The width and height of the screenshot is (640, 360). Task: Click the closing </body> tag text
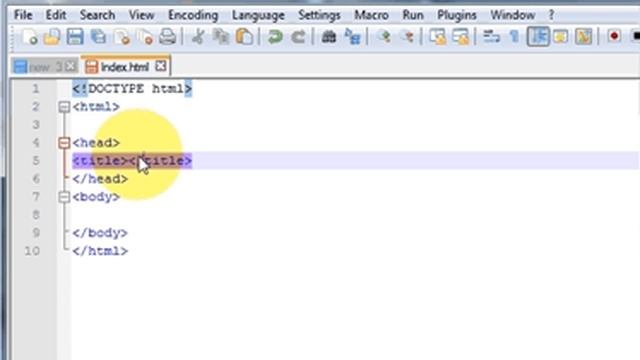[x=100, y=233]
